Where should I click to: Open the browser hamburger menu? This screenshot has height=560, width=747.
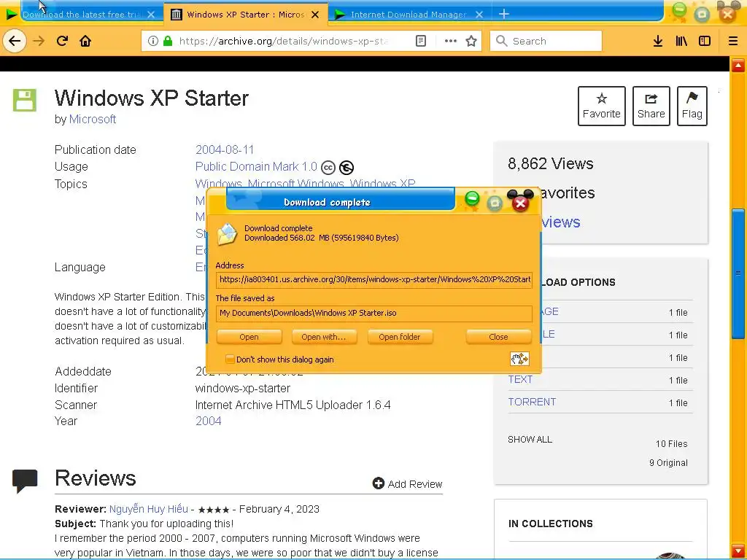click(732, 41)
